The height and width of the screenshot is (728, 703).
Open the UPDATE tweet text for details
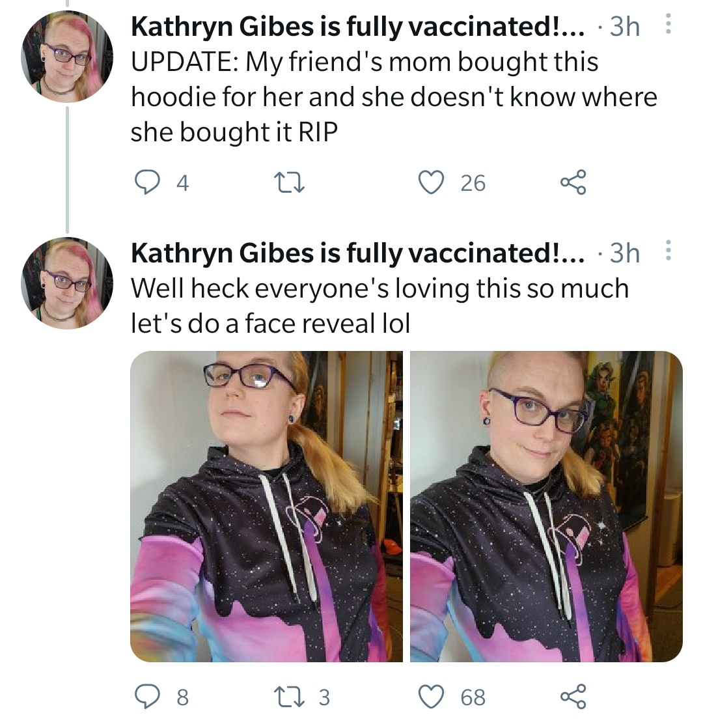point(394,96)
